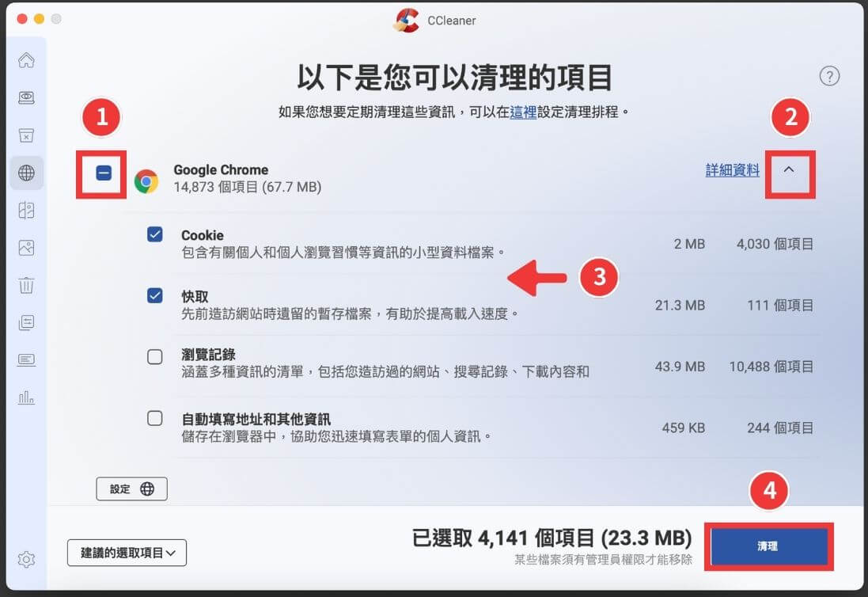
Task: Check the 瀏覽記錄 checkbox
Action: coord(155,356)
